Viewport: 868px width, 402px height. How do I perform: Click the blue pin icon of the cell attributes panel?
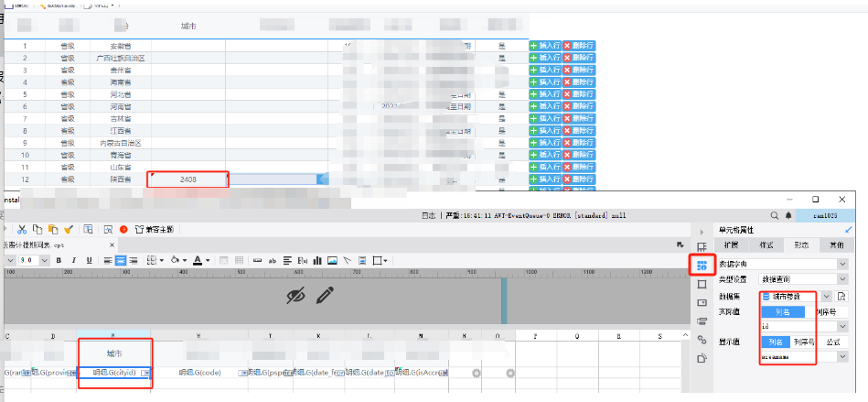coord(849,230)
